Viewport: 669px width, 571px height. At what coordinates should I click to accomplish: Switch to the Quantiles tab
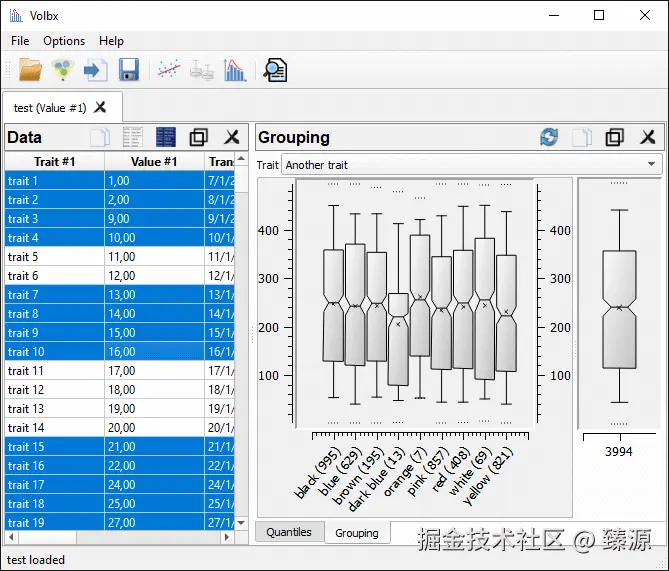pos(289,532)
